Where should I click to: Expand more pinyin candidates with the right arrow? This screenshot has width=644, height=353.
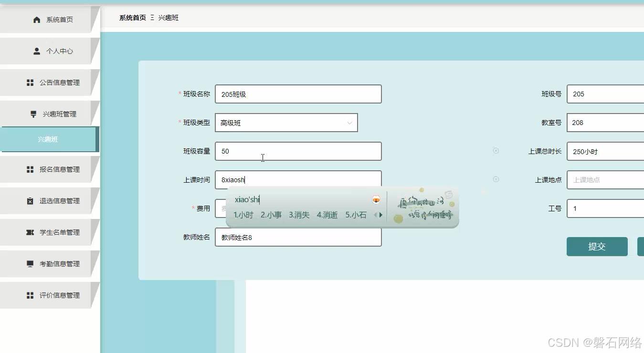click(380, 215)
